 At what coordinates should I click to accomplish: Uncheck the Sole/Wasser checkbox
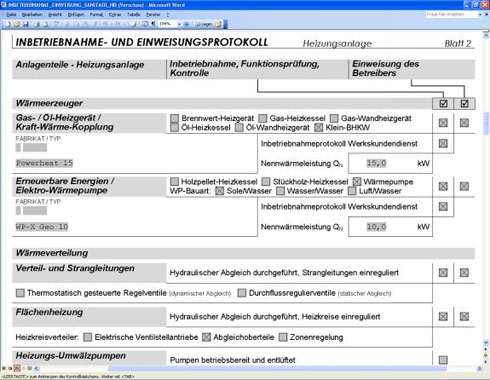[x=219, y=191]
